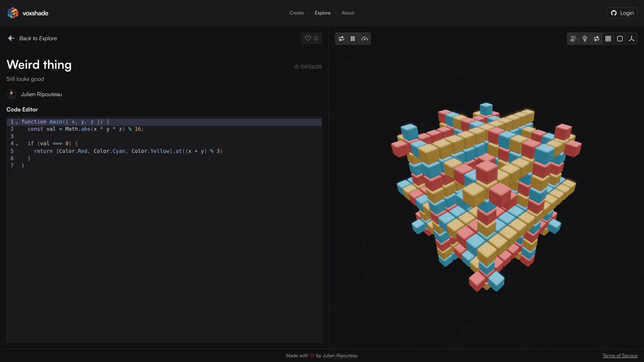Image resolution: width=644 pixels, height=362 pixels.
Task: Open Terms of Service link
Action: tap(620, 356)
